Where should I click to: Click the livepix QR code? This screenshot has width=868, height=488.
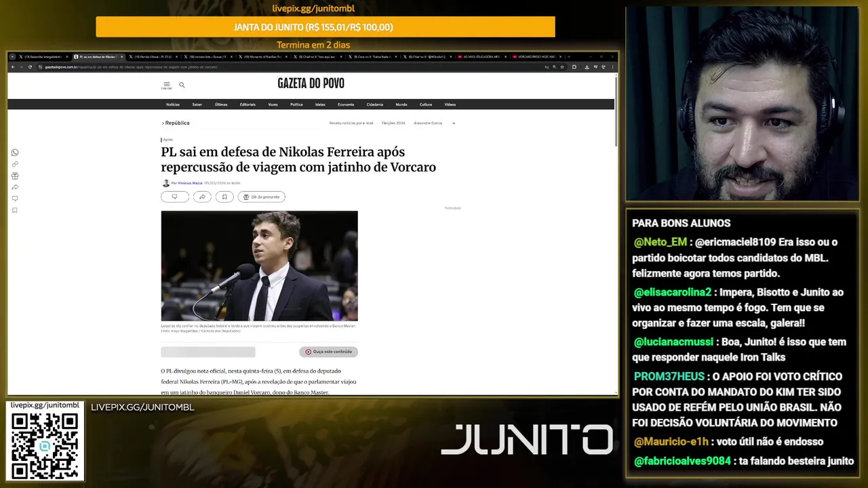click(x=45, y=445)
